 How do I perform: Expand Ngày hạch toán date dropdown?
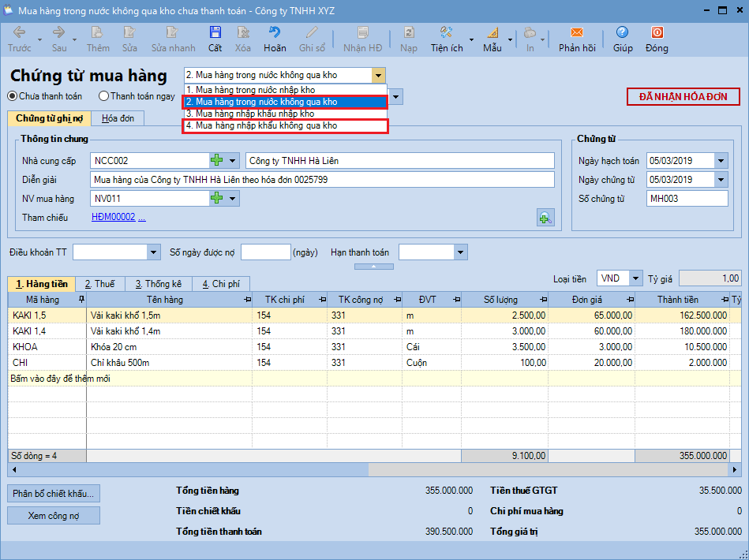721,161
